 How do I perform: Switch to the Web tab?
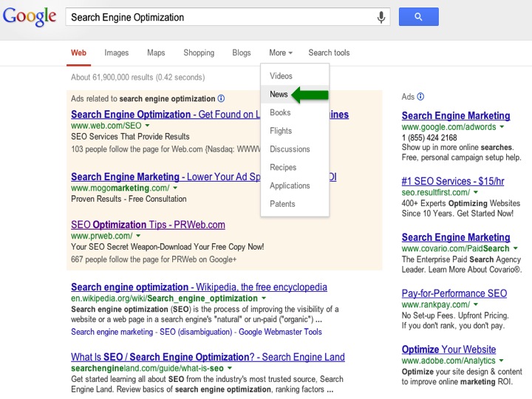coord(79,53)
